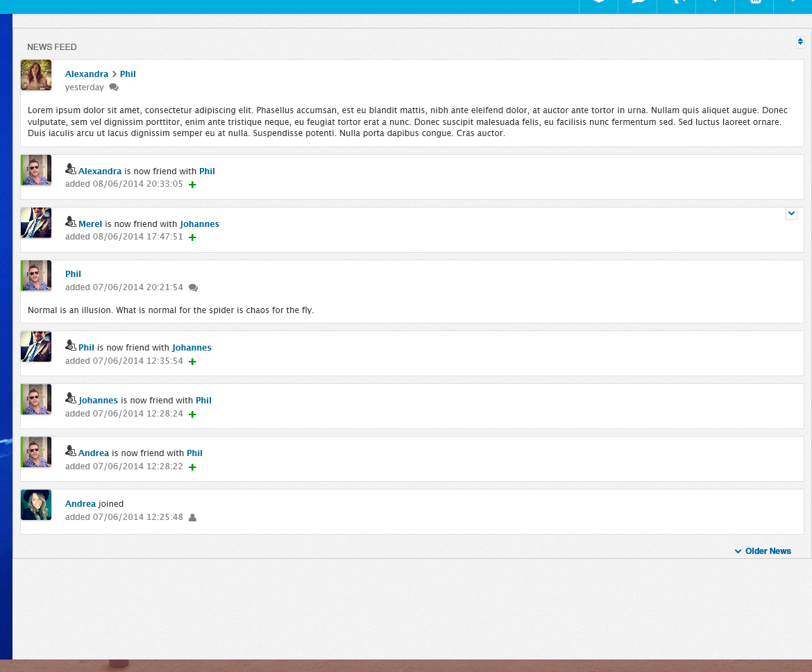Open comments on Phil's spider quote post
Viewport: 812px width, 672px height.
pos(193,287)
